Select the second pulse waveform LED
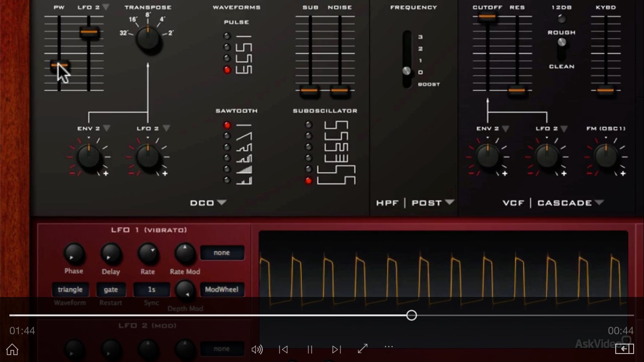Viewport: 644px width, 362px height. tap(227, 47)
